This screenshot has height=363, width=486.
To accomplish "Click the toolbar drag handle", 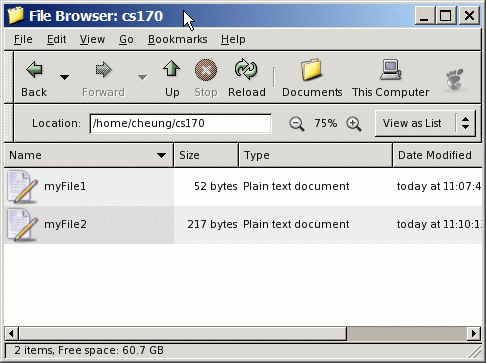I will (x=9, y=77).
